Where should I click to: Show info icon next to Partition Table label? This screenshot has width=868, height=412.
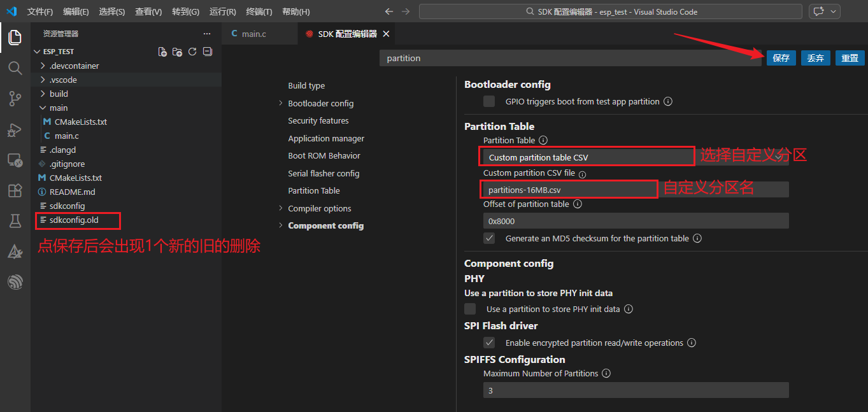coord(543,140)
